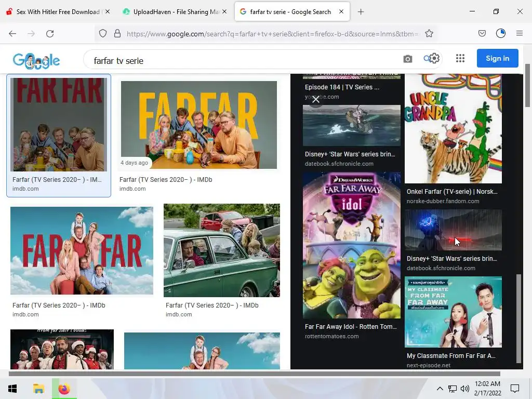Open Far Far Away Idol - Rotten Tomatoes link
This screenshot has width=532, height=399.
pos(351,327)
